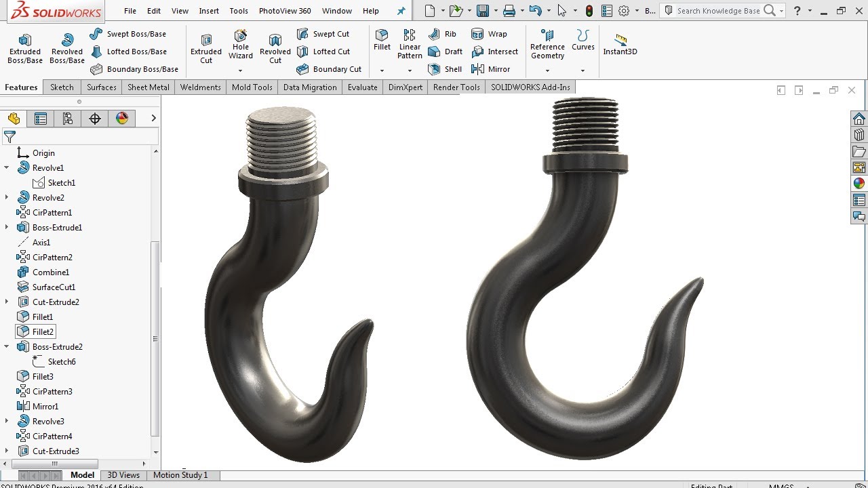This screenshot has width=868, height=488.
Task: Open the DimXpertManager tab
Action: click(95, 119)
